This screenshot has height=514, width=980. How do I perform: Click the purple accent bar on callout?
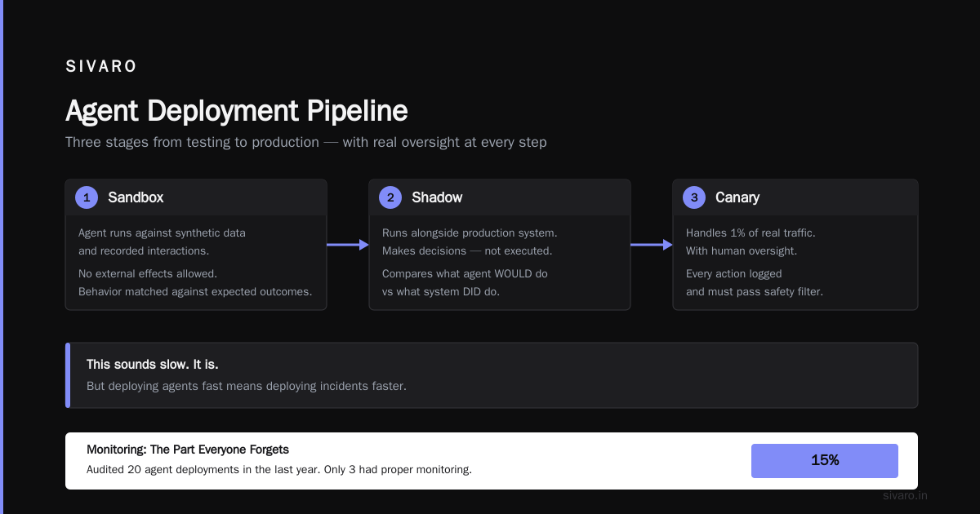68,375
